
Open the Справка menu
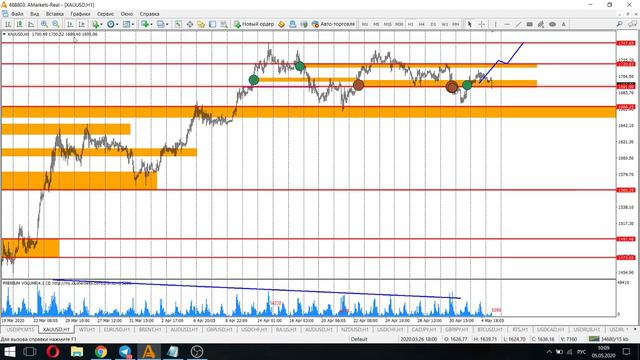click(x=149, y=14)
